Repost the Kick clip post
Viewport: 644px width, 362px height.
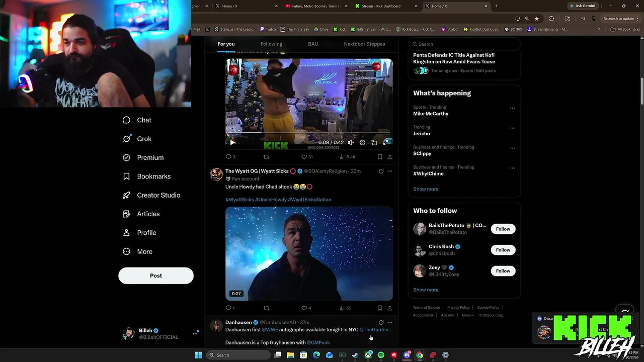tap(266, 157)
